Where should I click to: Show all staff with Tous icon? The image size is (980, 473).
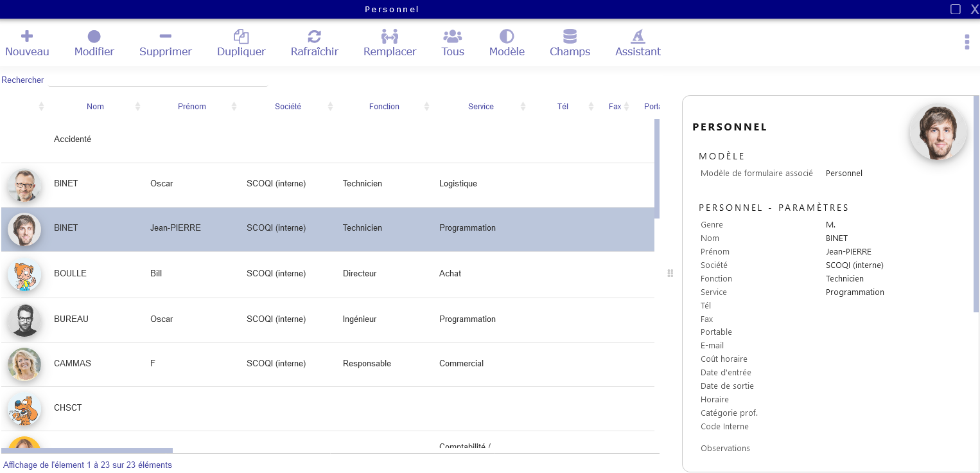452,37
